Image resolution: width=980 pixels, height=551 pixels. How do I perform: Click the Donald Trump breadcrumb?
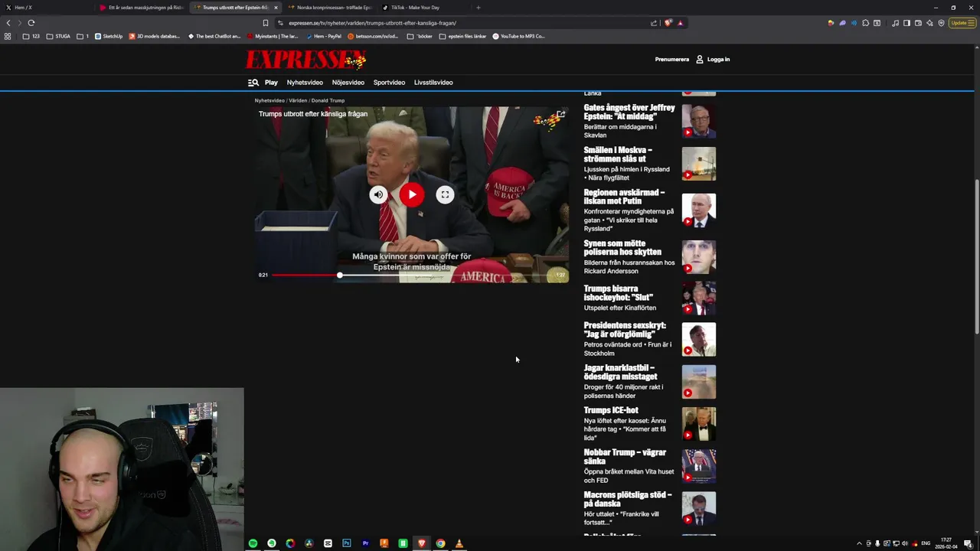pyautogui.click(x=328, y=100)
